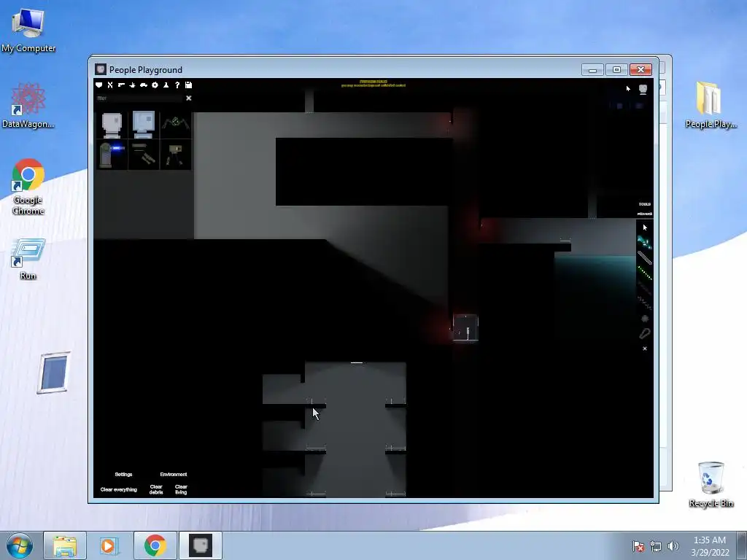Switch to the POWERS tab
Viewport: 747px width, 560px height.
645,214
